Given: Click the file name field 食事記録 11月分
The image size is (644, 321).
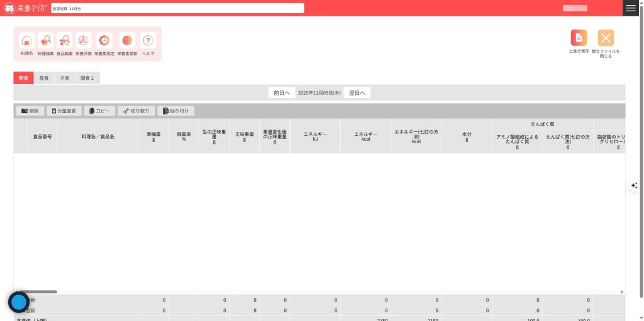Looking at the screenshot, I should (177, 8).
